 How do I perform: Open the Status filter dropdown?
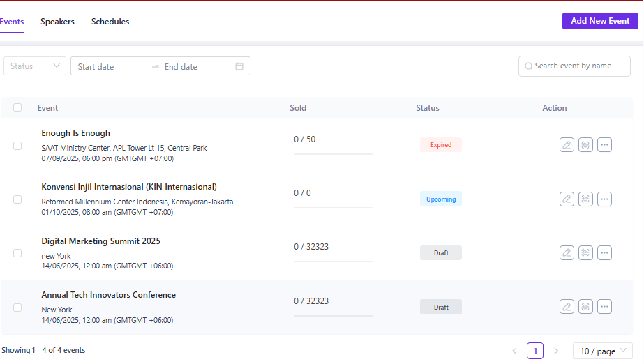(x=35, y=66)
